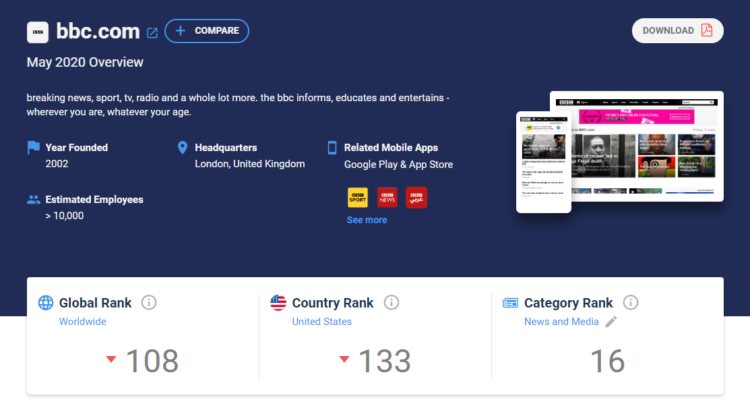Click the category rank value 16
The width and height of the screenshot is (750, 408).
coord(607,361)
